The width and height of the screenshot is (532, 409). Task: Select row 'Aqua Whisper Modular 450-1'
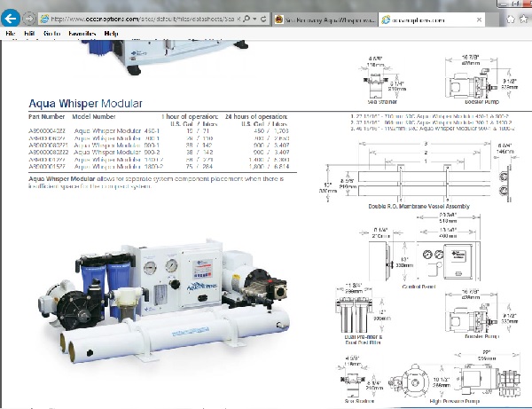pos(159,130)
